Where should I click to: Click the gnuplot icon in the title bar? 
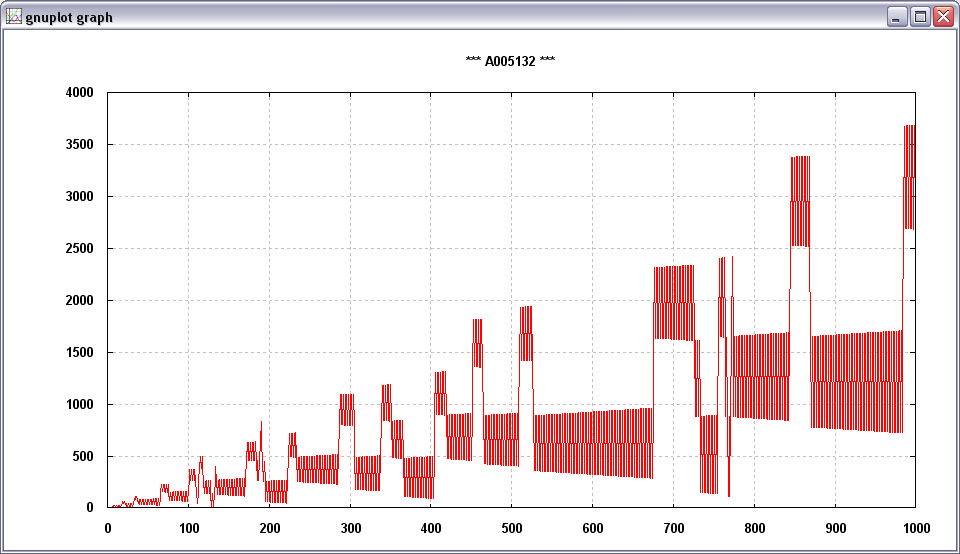click(14, 17)
